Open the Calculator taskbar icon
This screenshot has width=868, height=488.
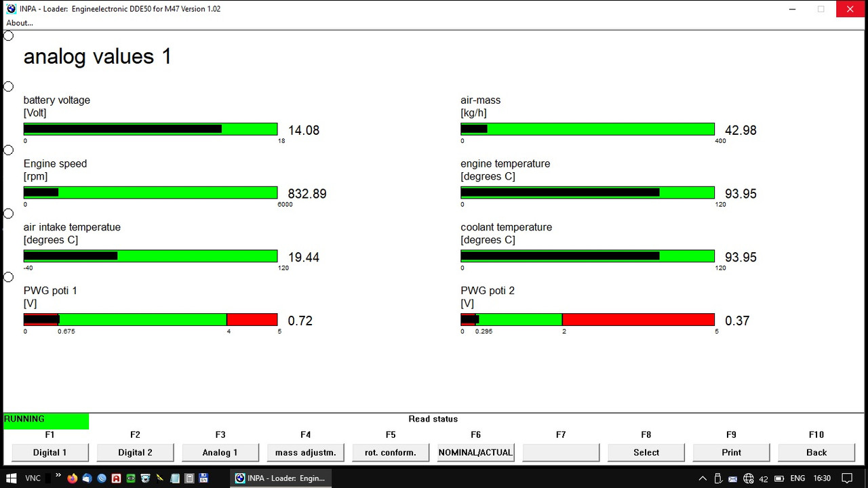click(189, 479)
